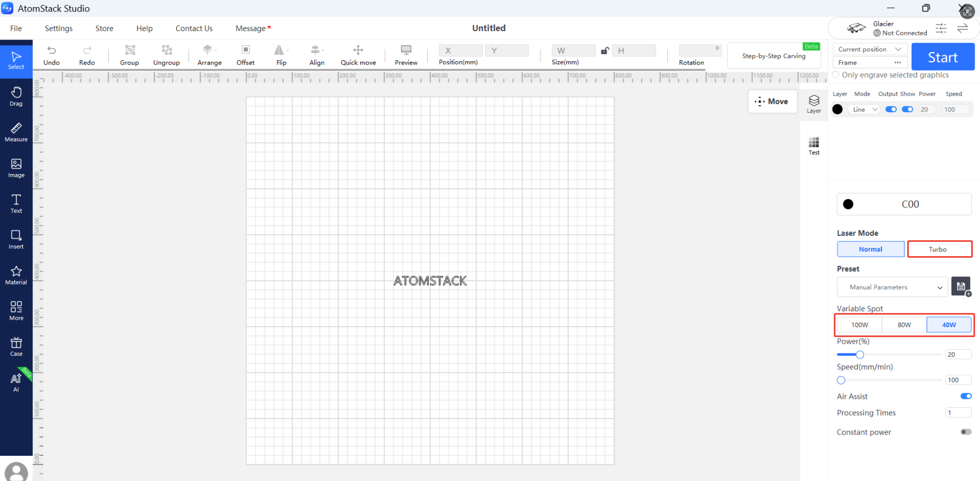Screen dimensions: 980x481
Task: Open the Store menu
Action: [x=105, y=28]
